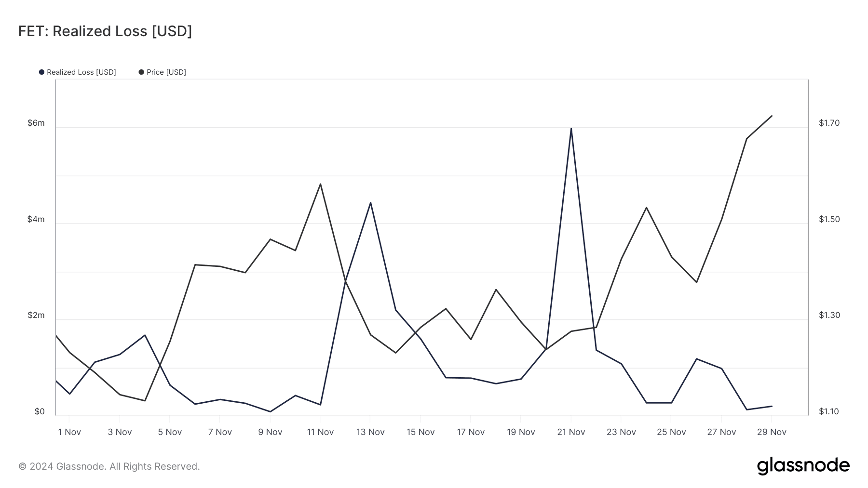Select the 29 Nov date label
The width and height of the screenshot is (868, 488).
[x=772, y=432]
